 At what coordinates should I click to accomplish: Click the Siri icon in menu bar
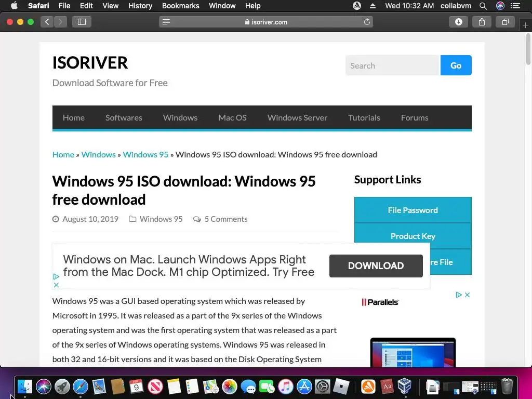pyautogui.click(x=500, y=6)
